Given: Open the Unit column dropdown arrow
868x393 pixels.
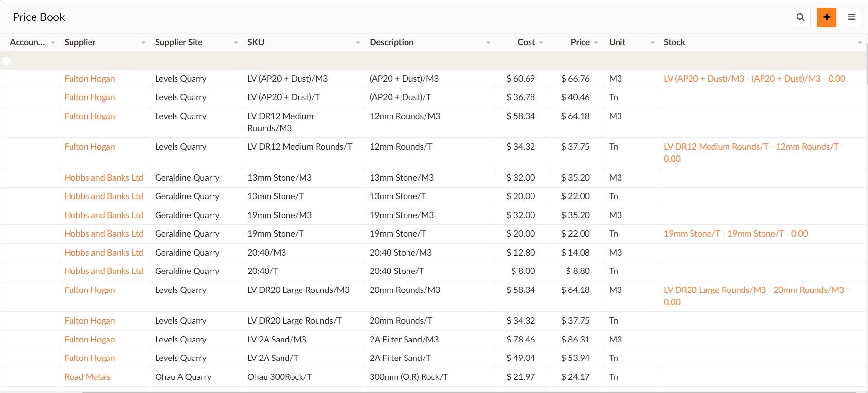Looking at the screenshot, I should pos(653,43).
